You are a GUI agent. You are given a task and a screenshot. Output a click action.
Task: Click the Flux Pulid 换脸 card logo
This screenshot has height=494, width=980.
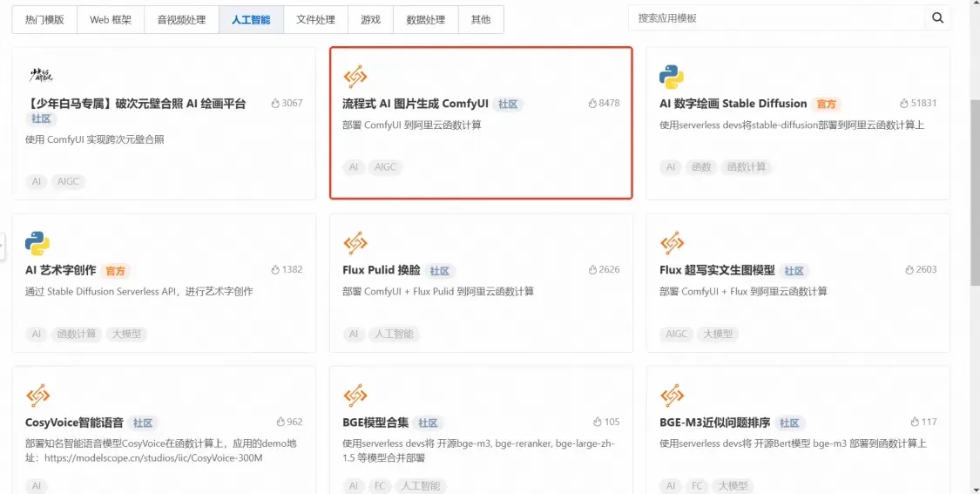pyautogui.click(x=355, y=243)
